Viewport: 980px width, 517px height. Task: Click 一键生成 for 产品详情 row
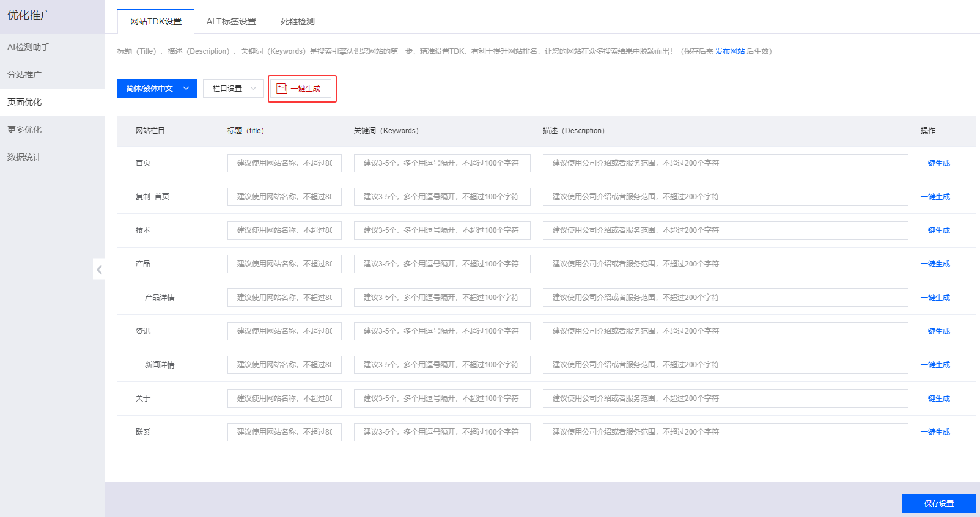coord(935,298)
